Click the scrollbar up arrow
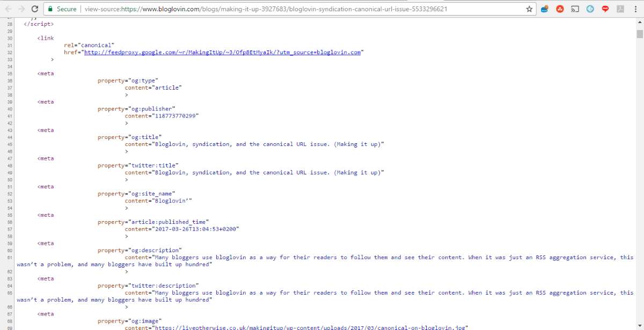 [640, 21]
